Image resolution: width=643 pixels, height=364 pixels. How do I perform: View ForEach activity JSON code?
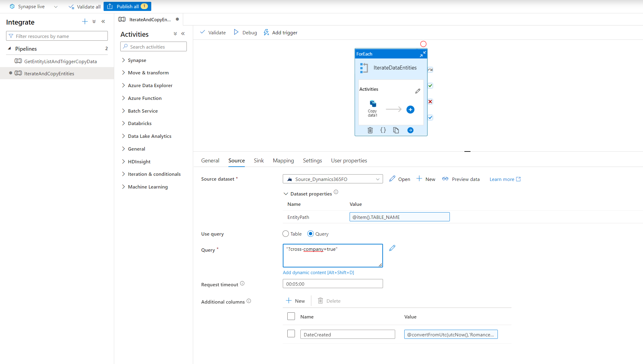point(383,130)
